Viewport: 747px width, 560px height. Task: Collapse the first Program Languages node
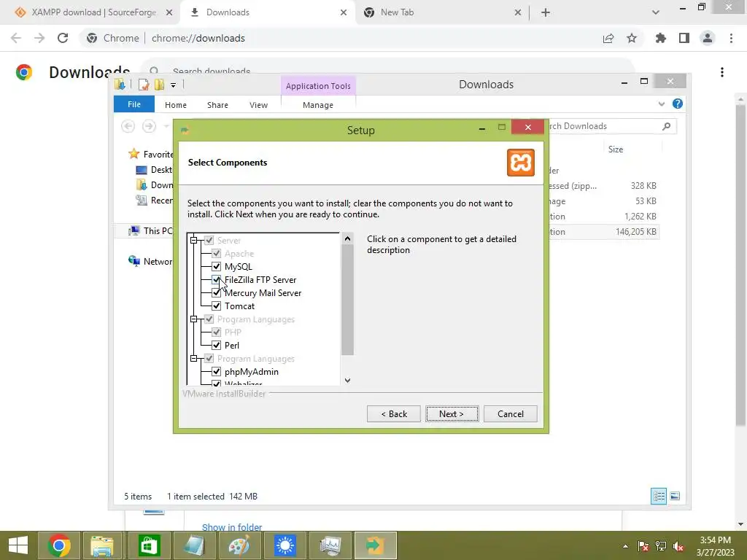(x=194, y=319)
